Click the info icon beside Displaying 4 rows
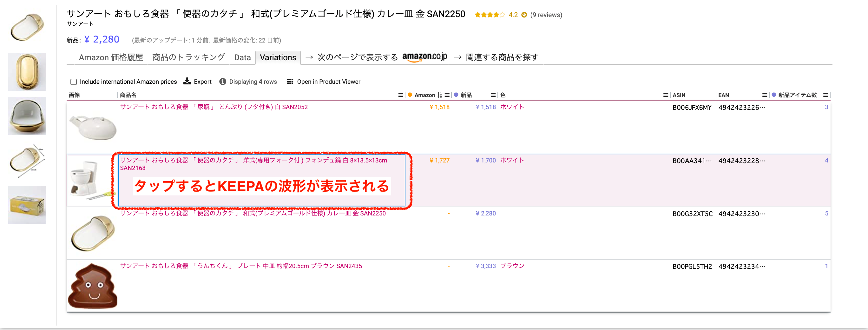The image size is (868, 330). [222, 82]
